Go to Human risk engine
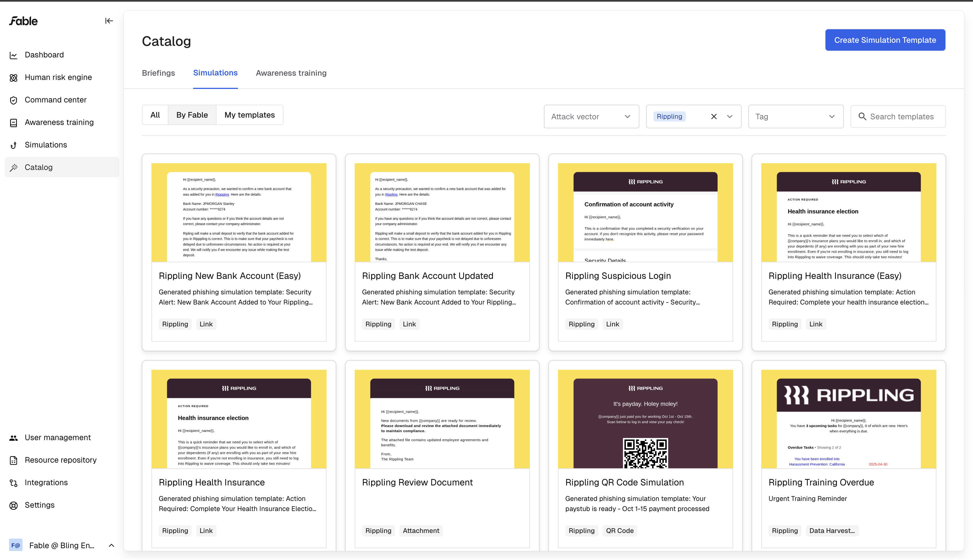Screen dimensions: 973x560 pos(62,77)
